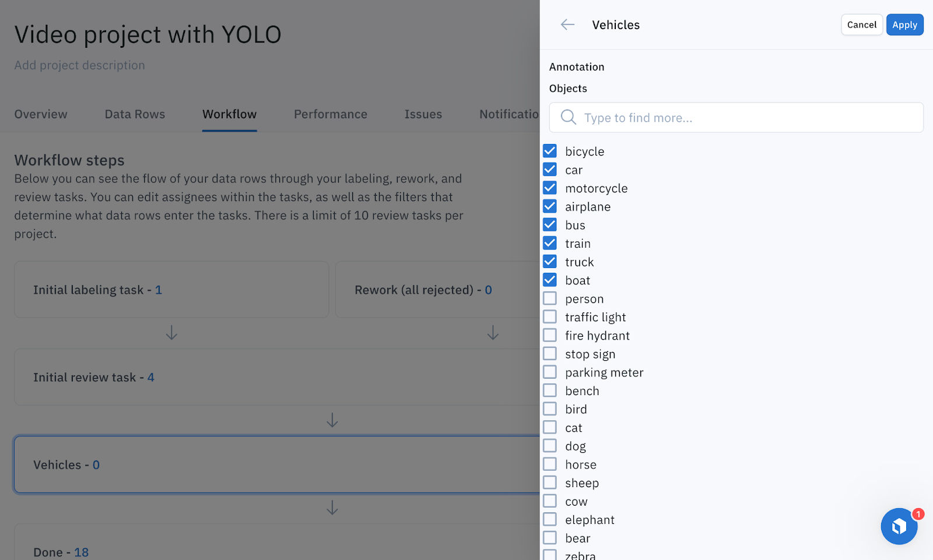Enable the person checkbox

pyautogui.click(x=550, y=299)
